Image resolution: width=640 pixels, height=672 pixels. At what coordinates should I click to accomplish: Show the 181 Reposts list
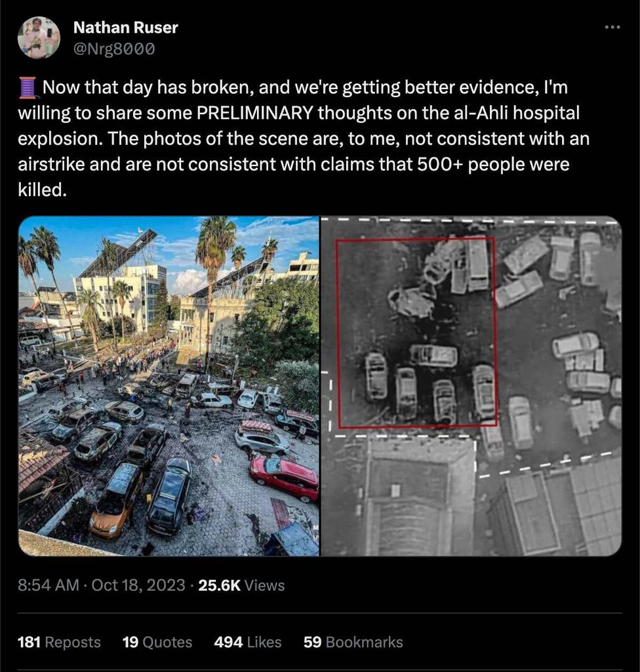tap(59, 642)
